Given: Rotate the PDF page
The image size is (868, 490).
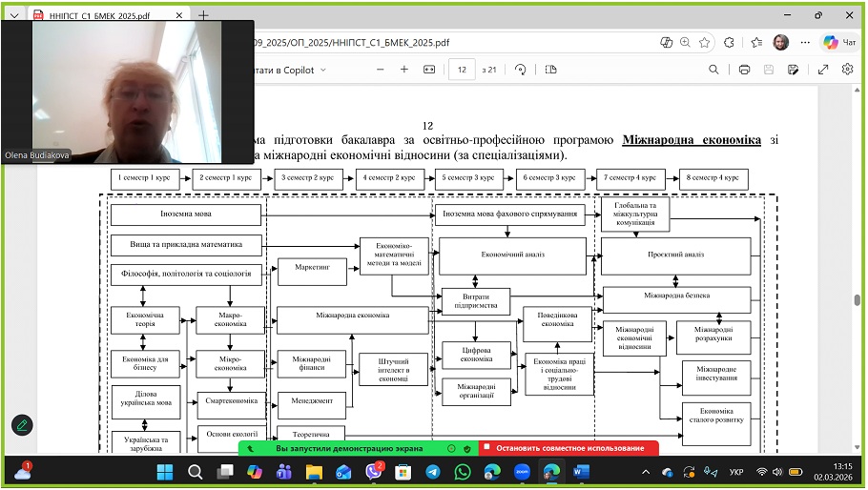Looking at the screenshot, I should click(x=521, y=70).
